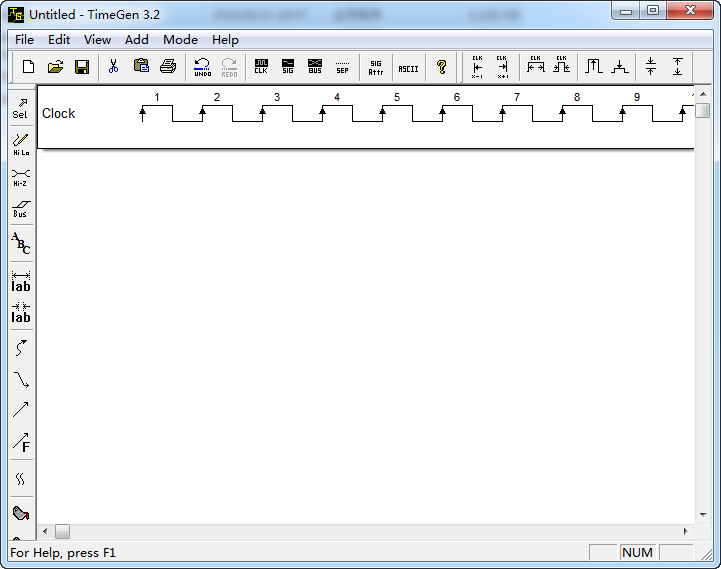
Task: Open an existing file with folder icon
Action: (x=55, y=67)
